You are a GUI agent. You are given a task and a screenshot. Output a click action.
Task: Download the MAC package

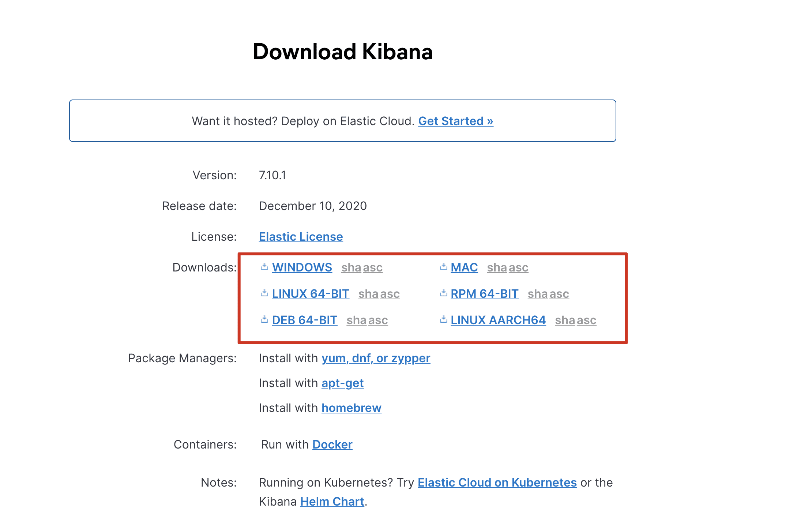pos(464,267)
